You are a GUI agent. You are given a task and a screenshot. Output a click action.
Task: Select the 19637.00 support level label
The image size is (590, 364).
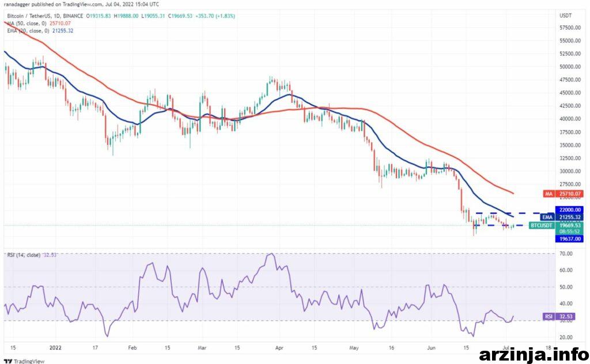pyautogui.click(x=569, y=239)
